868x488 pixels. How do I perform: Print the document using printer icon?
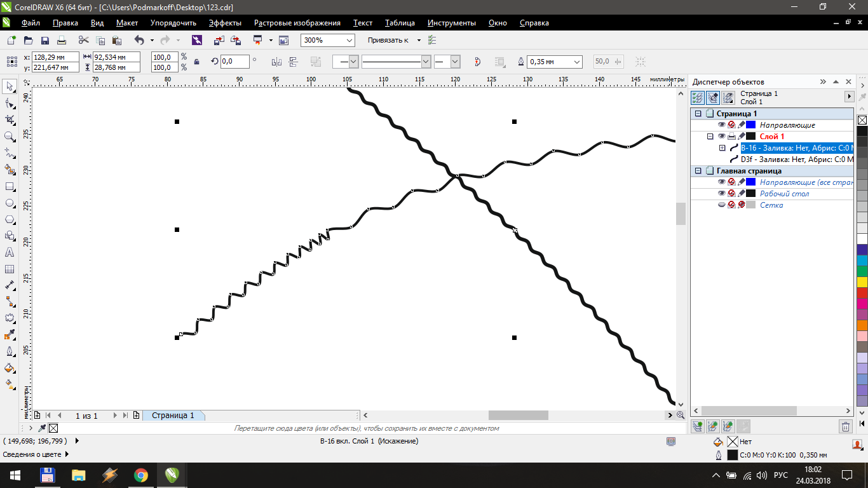[x=62, y=40]
